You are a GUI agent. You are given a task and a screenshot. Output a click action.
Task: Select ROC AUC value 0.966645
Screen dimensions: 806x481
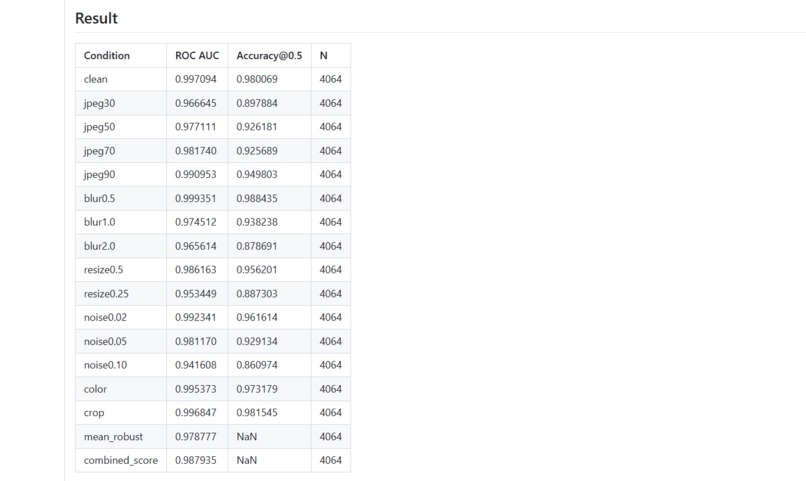tap(195, 103)
